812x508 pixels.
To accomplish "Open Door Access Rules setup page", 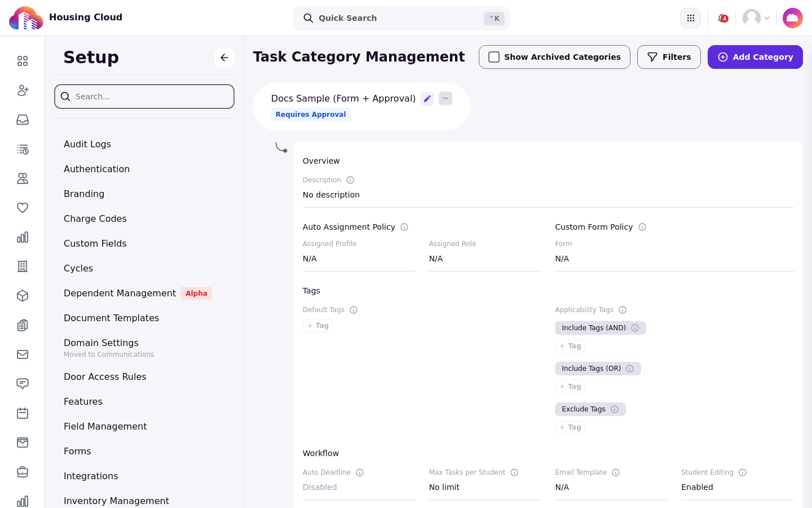I will 105,376.
